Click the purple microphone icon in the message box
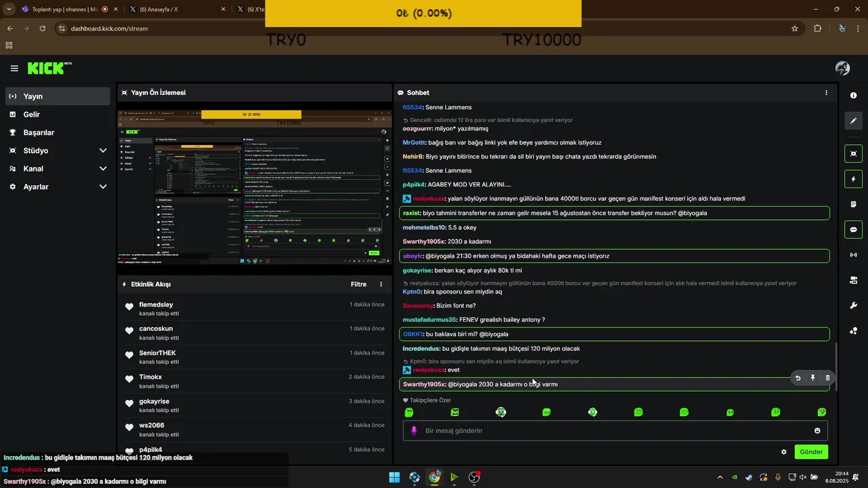 (x=414, y=430)
